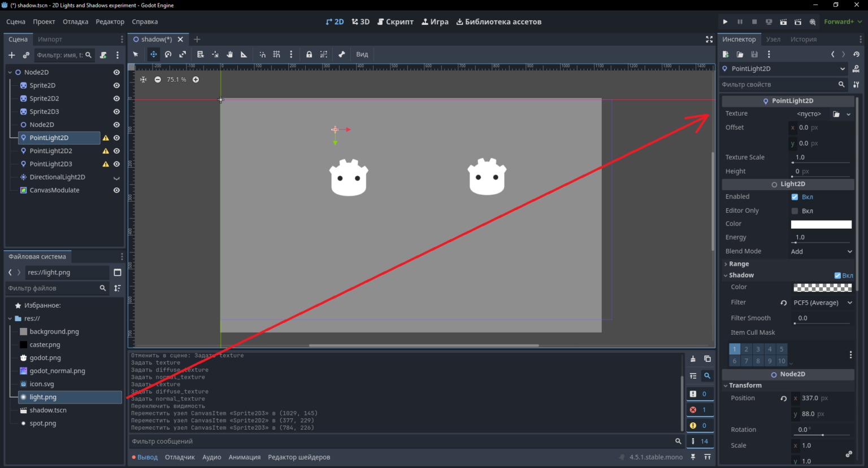Screen dimensions: 868x468
Task: Toggle distraction-free mode expand icon
Action: pyautogui.click(x=709, y=39)
